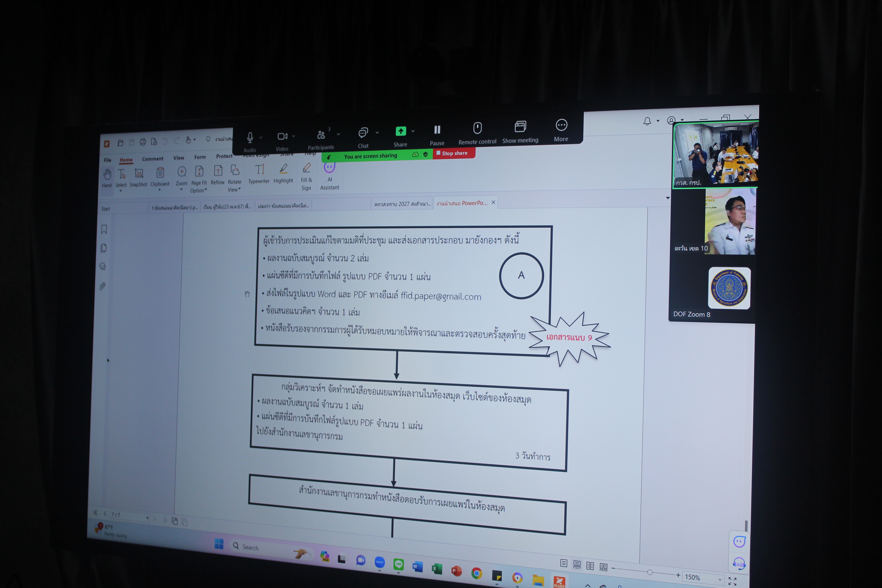Screen dimensions: 882x588
Task: Select the Highlight tool
Action: tap(283, 173)
